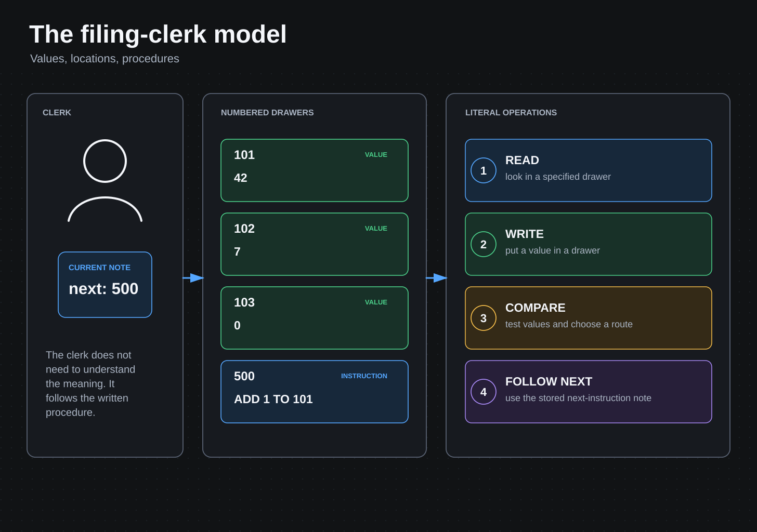
Task: Click the VALUE tag in drawer 102
Action: point(376,229)
